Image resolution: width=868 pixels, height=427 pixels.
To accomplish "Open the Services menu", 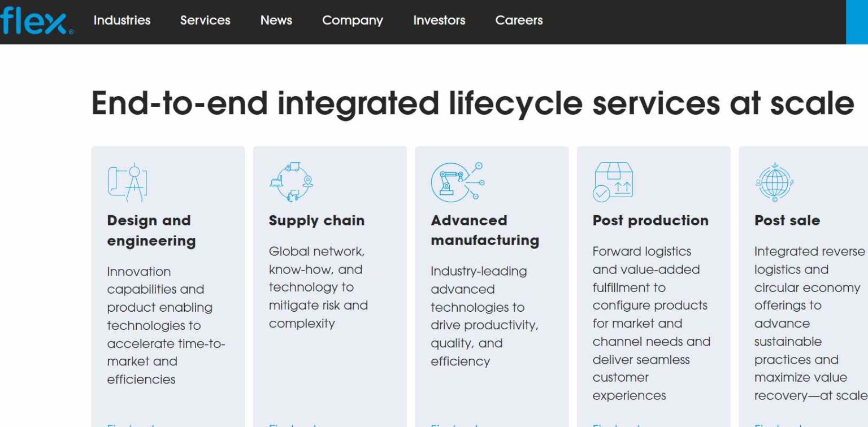I will tap(205, 20).
